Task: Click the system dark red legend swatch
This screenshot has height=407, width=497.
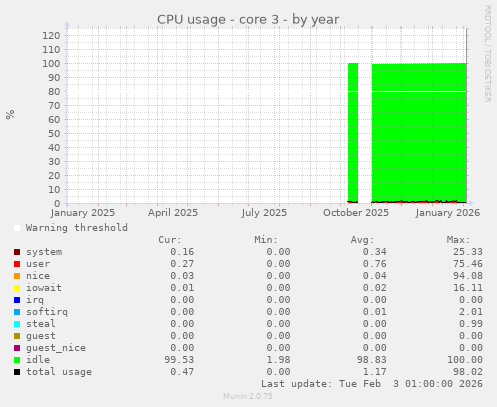Action: [x=17, y=252]
